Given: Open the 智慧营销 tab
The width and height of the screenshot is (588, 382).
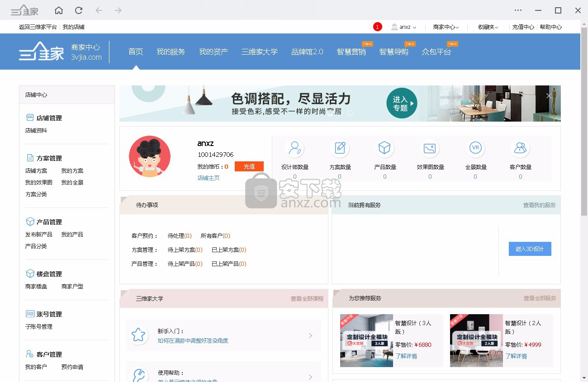Looking at the screenshot, I should point(351,52).
